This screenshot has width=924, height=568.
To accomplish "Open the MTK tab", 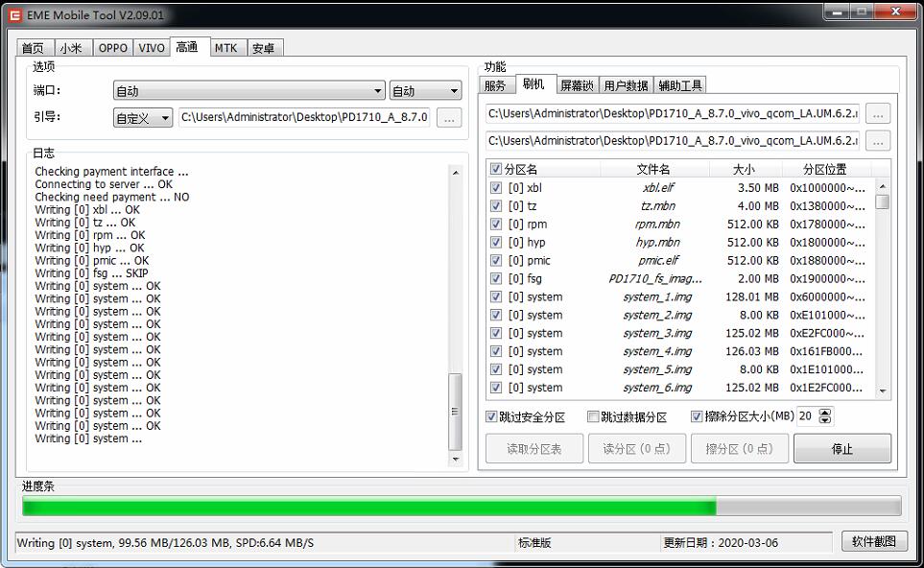I will point(226,48).
